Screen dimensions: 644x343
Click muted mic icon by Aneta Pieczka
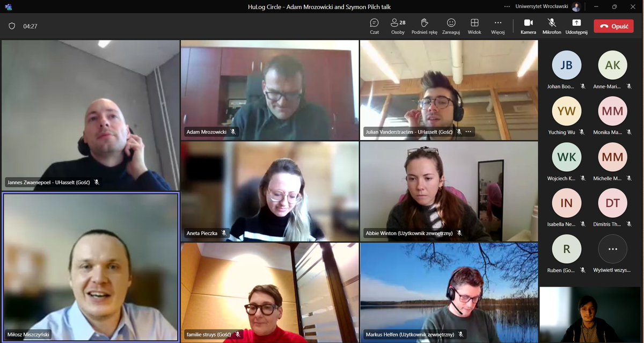tap(224, 233)
